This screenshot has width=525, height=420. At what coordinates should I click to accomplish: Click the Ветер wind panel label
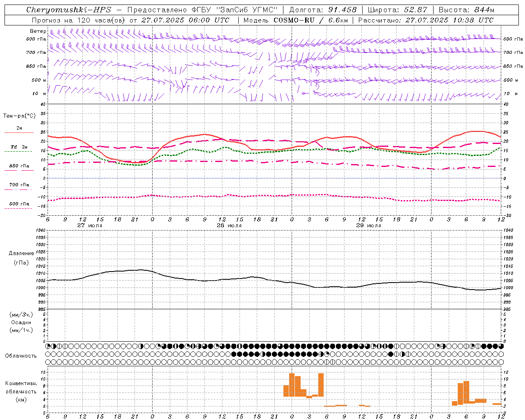[x=38, y=31]
